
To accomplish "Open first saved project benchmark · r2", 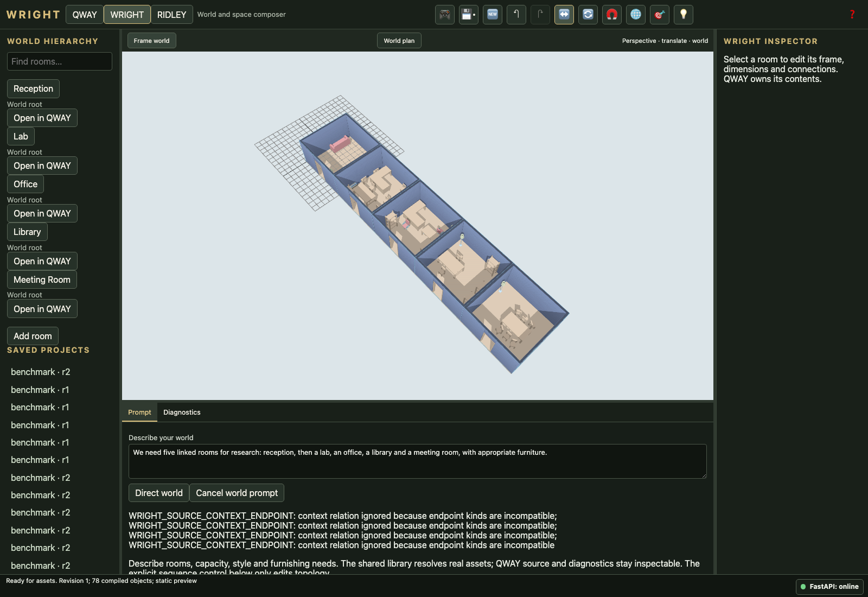I will click(41, 372).
